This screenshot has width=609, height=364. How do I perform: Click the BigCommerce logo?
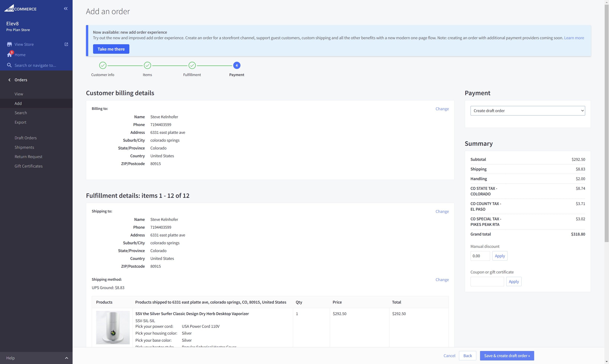20,9
